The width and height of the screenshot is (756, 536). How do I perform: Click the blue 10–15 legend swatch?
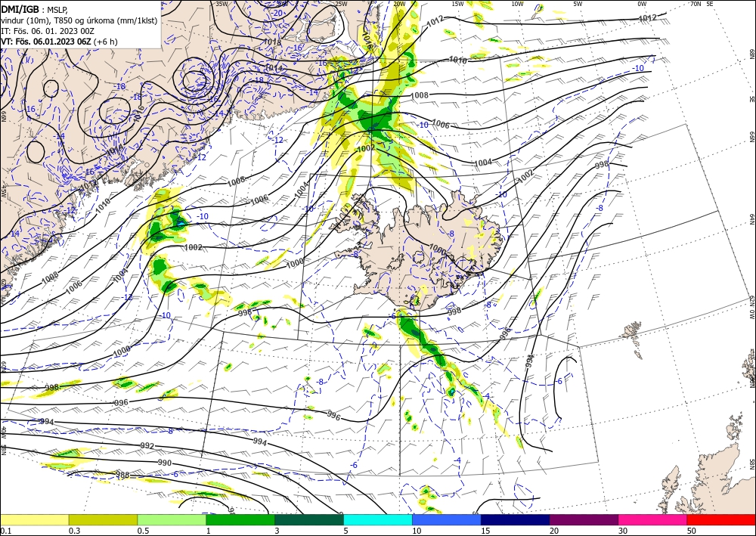[447, 519]
